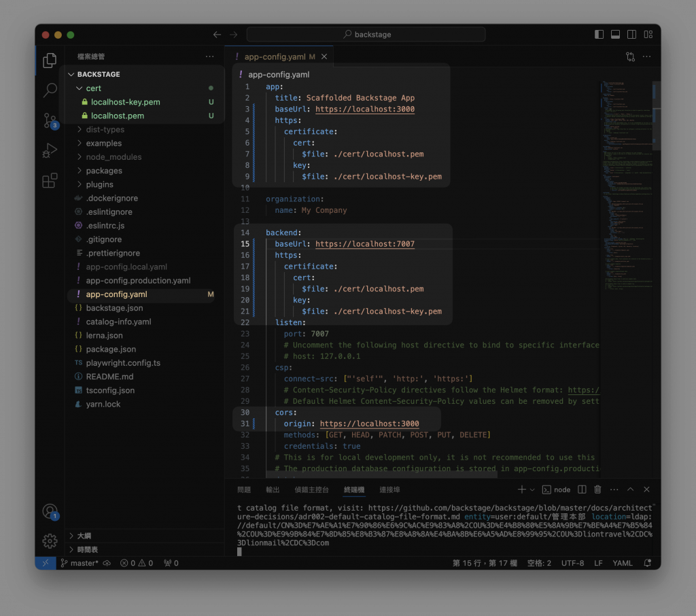Click the forwarded ports indicator
The image size is (696, 616).
coord(171,563)
